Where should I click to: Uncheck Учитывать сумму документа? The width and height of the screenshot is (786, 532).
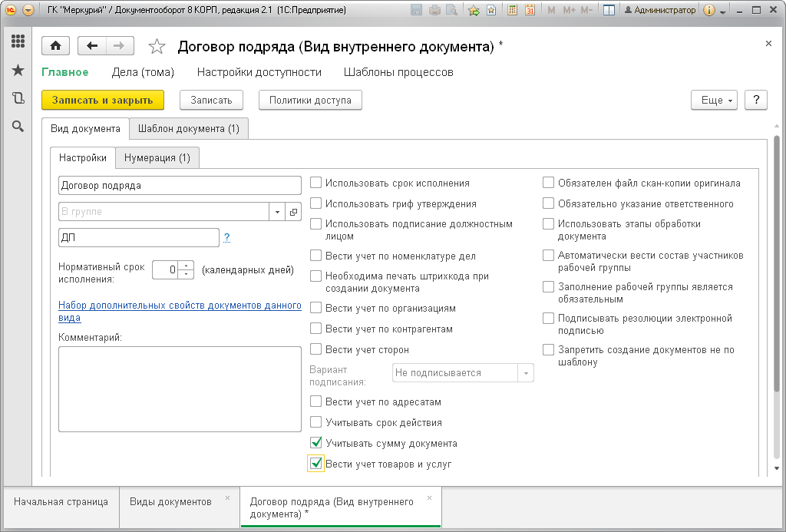(x=315, y=443)
